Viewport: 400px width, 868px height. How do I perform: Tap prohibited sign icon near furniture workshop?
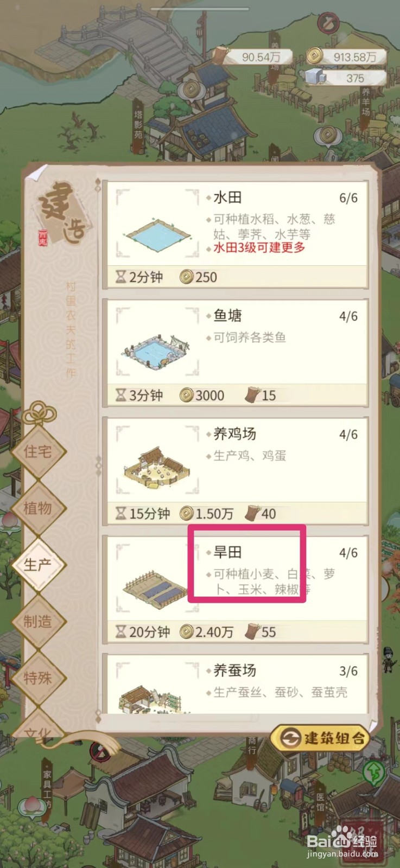point(99,752)
